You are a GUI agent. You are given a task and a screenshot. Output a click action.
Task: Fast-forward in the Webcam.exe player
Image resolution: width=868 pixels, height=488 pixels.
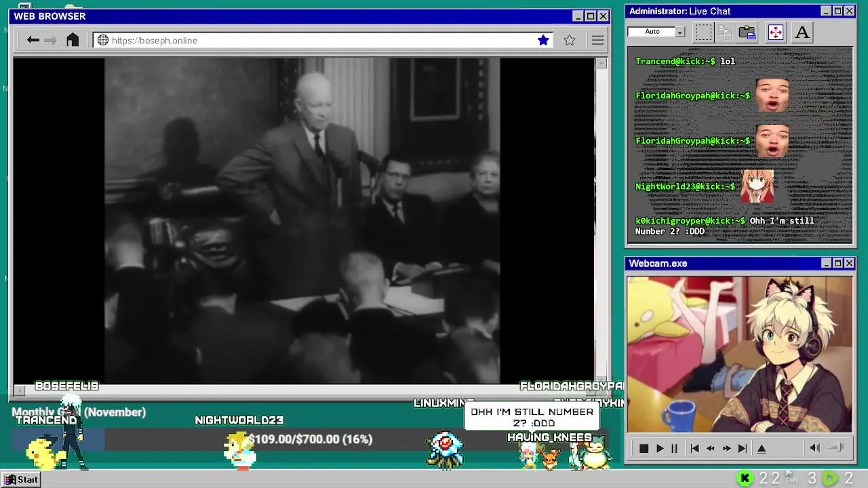tap(726, 449)
